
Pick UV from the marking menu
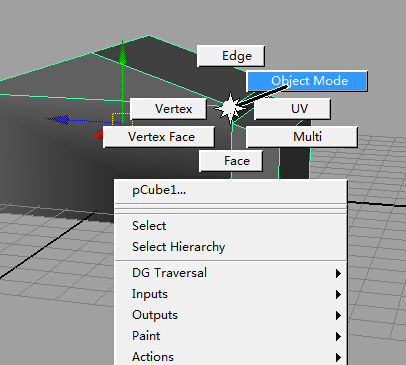coord(292,109)
